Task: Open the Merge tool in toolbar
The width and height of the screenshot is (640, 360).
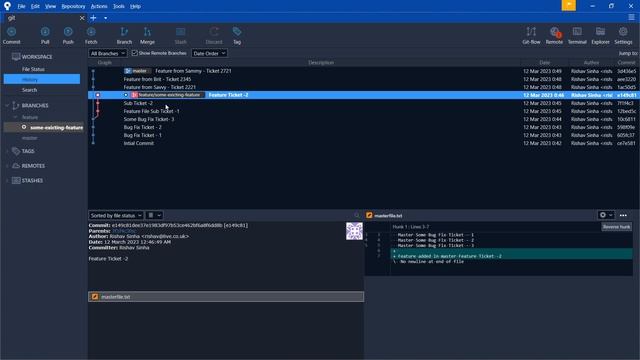Action: pos(147,36)
